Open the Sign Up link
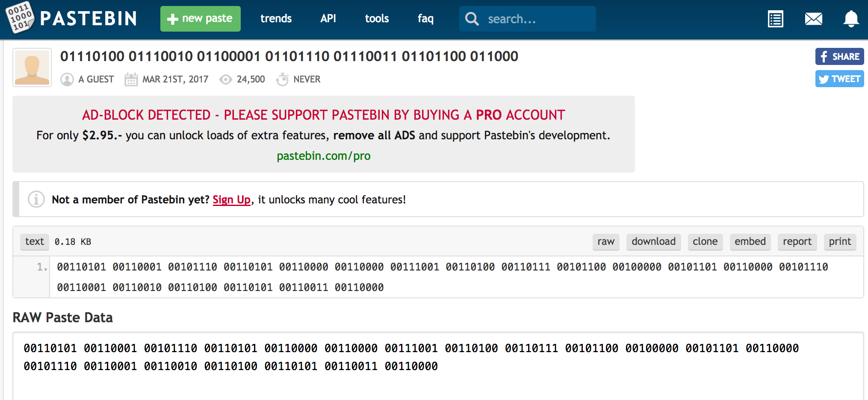Image resolution: width=868 pixels, height=400 pixels. coord(232,200)
